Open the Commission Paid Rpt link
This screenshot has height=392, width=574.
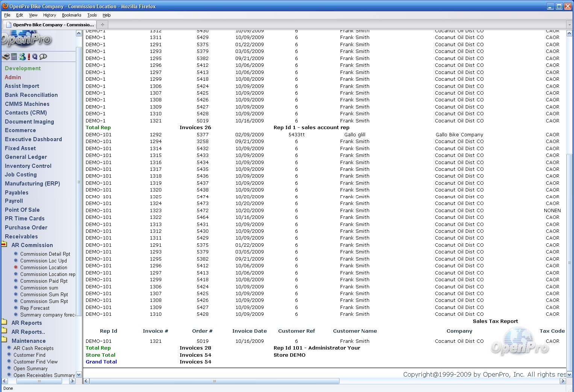44,281
